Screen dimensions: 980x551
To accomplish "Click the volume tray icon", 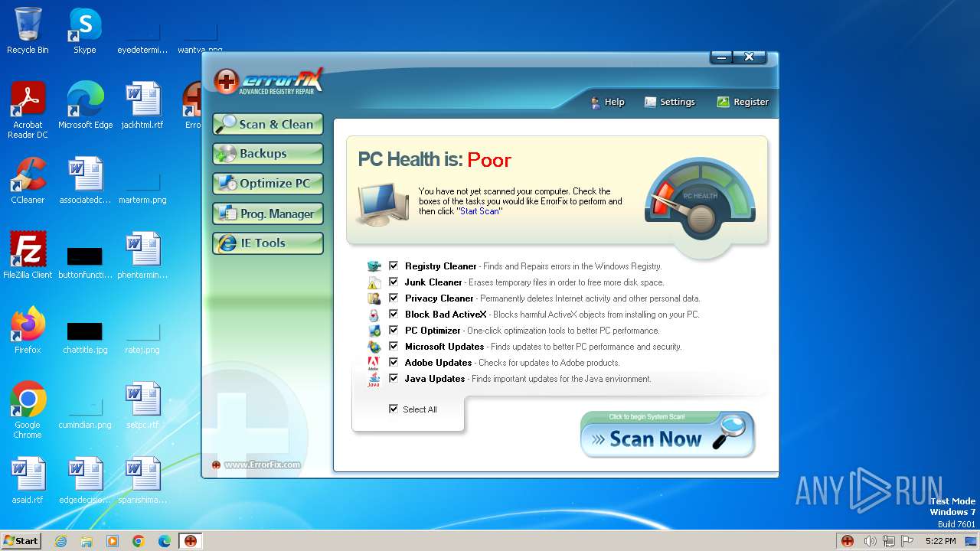I will point(870,541).
